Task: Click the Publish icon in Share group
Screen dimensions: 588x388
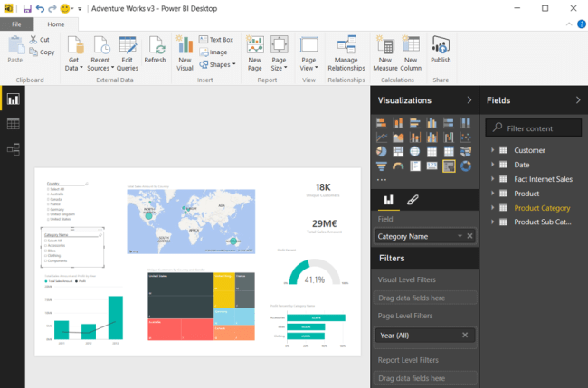Action: (x=441, y=51)
